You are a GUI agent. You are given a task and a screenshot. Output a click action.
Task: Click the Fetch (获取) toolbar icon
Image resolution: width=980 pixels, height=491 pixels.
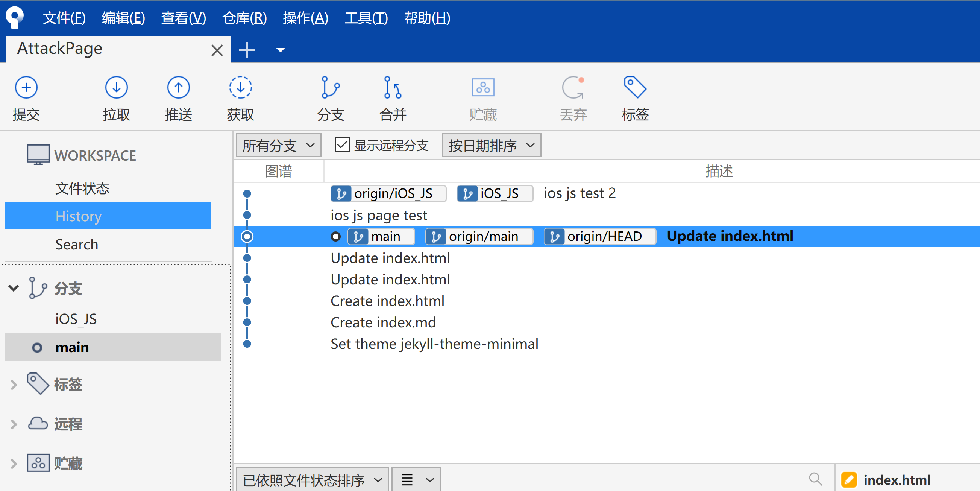click(x=240, y=87)
